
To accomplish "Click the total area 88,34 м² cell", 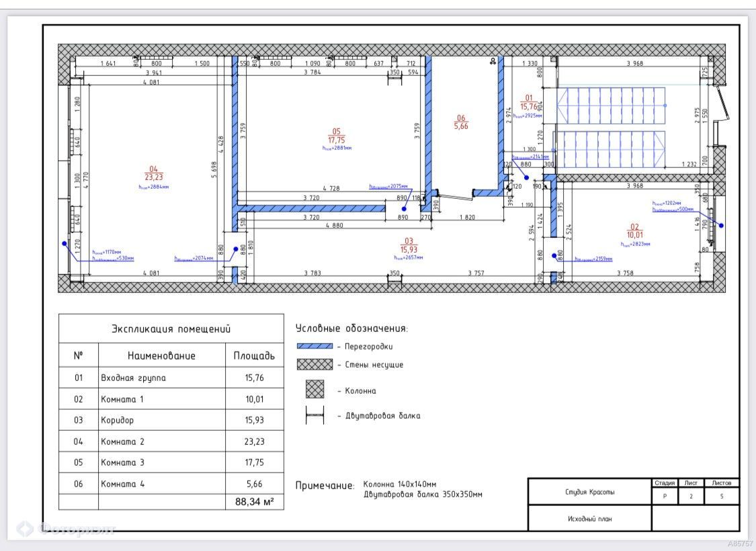I will click(x=254, y=502).
